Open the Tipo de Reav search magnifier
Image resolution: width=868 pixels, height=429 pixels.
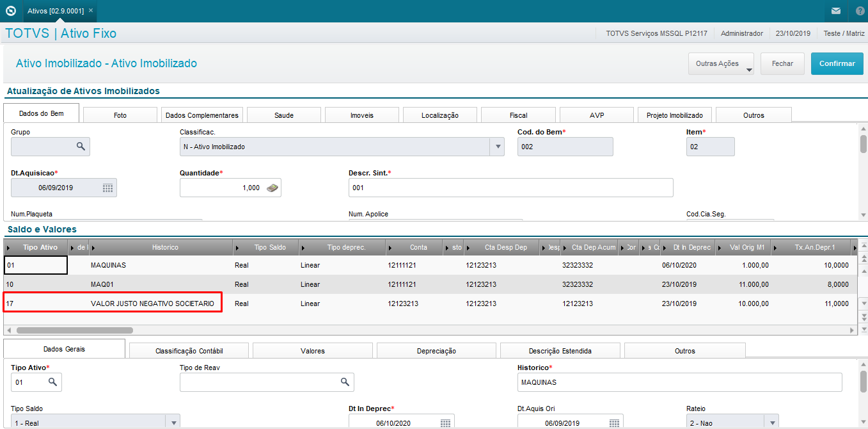pyautogui.click(x=345, y=382)
